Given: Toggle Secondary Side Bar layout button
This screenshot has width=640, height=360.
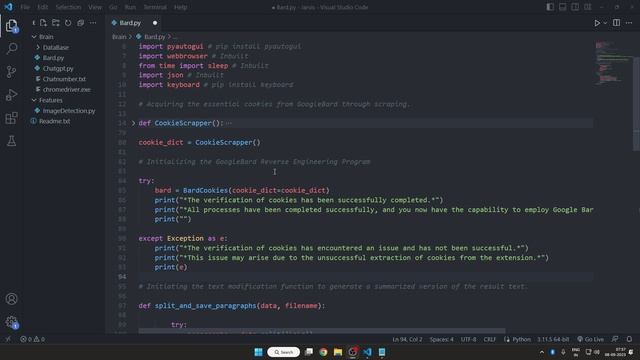Looking at the screenshot, I should click(575, 7).
